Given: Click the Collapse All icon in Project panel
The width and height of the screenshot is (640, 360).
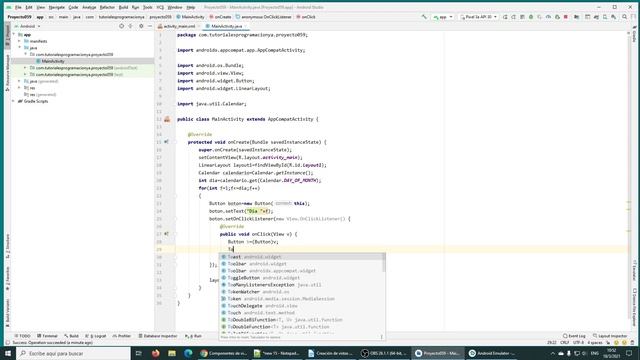Looking at the screenshot, I should pos(131,26).
